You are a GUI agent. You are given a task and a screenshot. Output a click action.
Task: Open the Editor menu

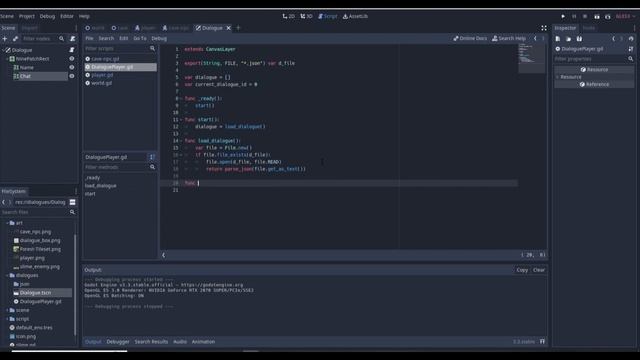(67, 16)
